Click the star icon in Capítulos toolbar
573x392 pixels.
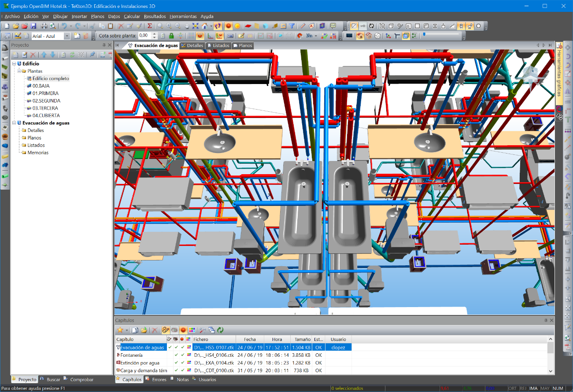pyautogui.click(x=119, y=330)
